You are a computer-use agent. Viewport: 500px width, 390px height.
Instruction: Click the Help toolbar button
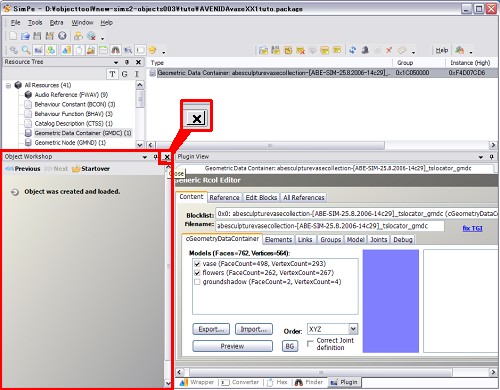pyautogui.click(x=442, y=50)
